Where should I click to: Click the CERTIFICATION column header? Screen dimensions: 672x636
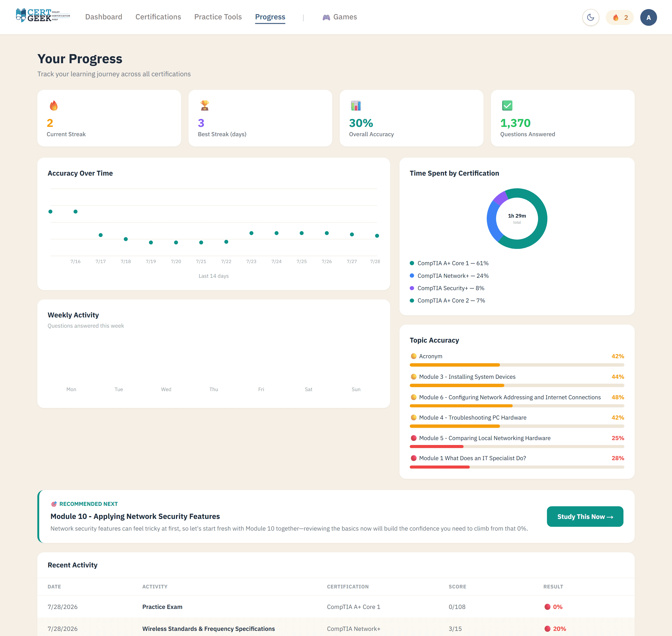click(348, 587)
